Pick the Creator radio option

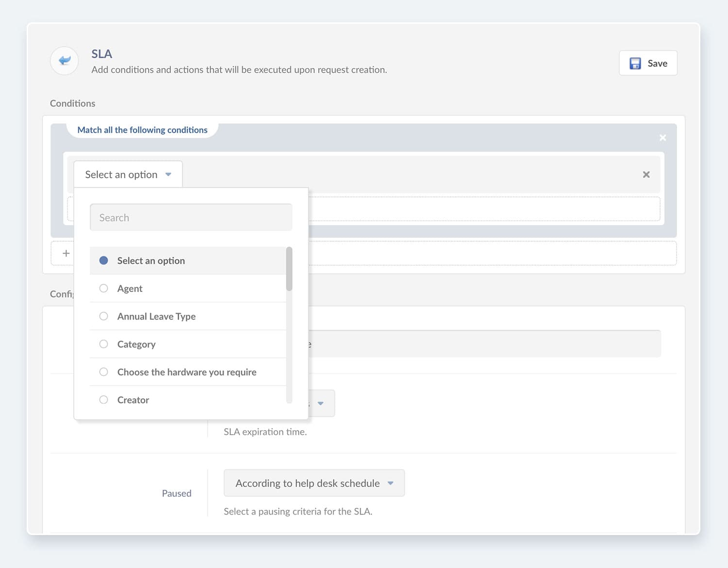(x=103, y=399)
